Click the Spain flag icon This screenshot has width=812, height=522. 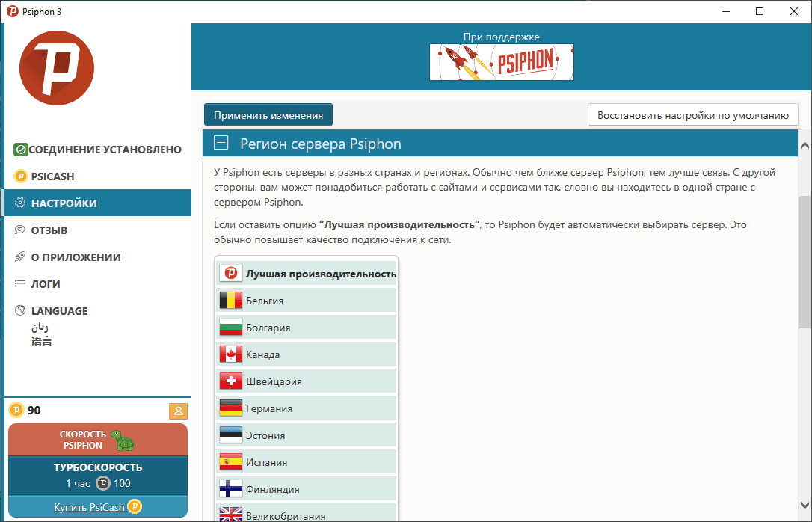[x=231, y=462]
